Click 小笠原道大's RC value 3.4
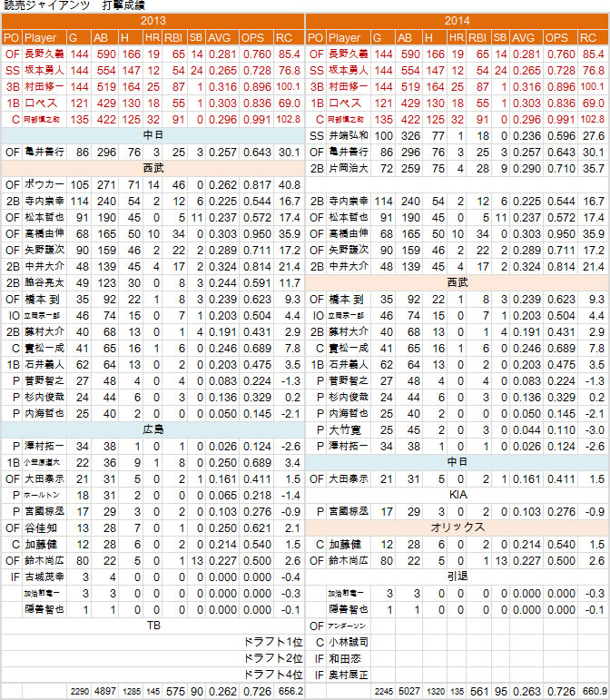The image size is (610, 700). tap(292, 462)
